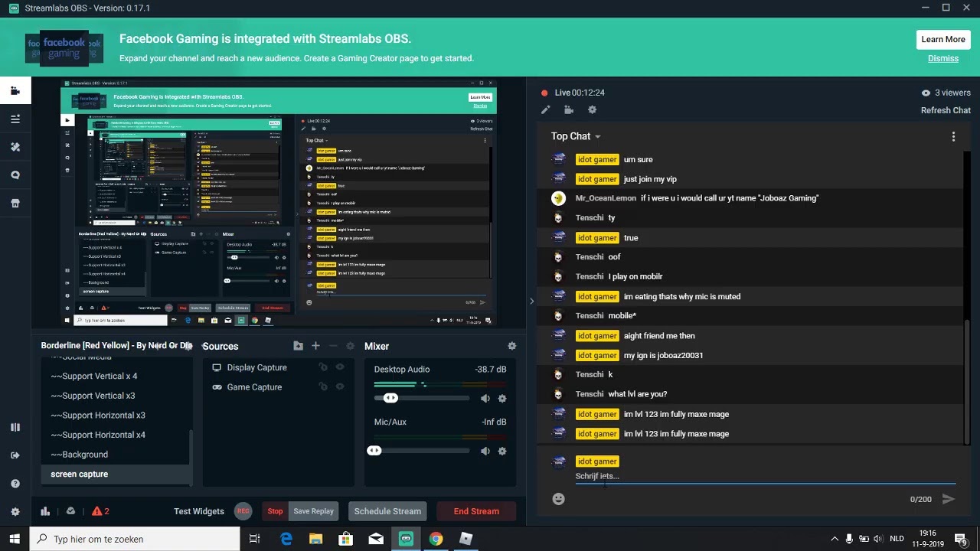
Task: Stop the replay buffer
Action: point(275,511)
